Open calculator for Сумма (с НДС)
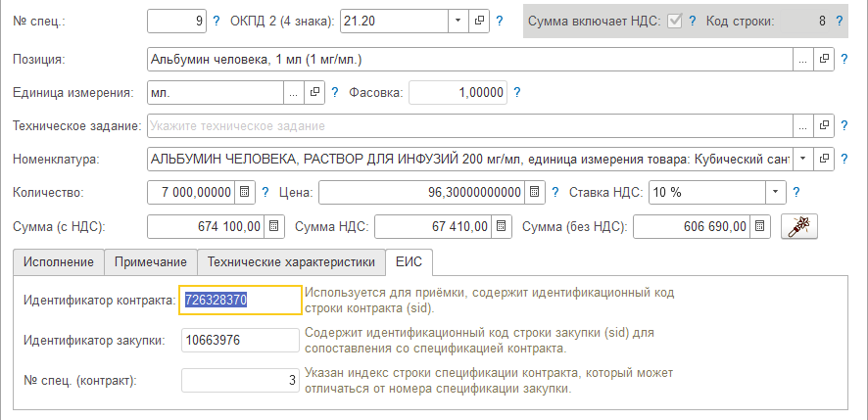Screen dimensions: 868x420 coord(274,226)
